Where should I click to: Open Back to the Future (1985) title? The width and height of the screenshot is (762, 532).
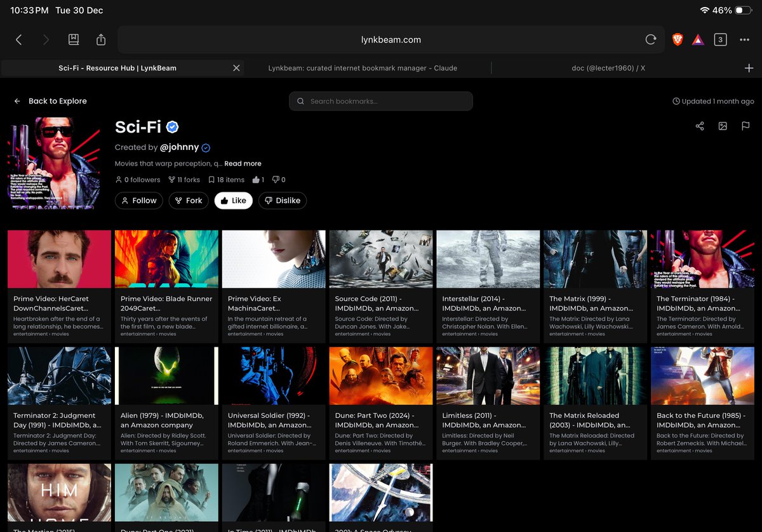702,420
